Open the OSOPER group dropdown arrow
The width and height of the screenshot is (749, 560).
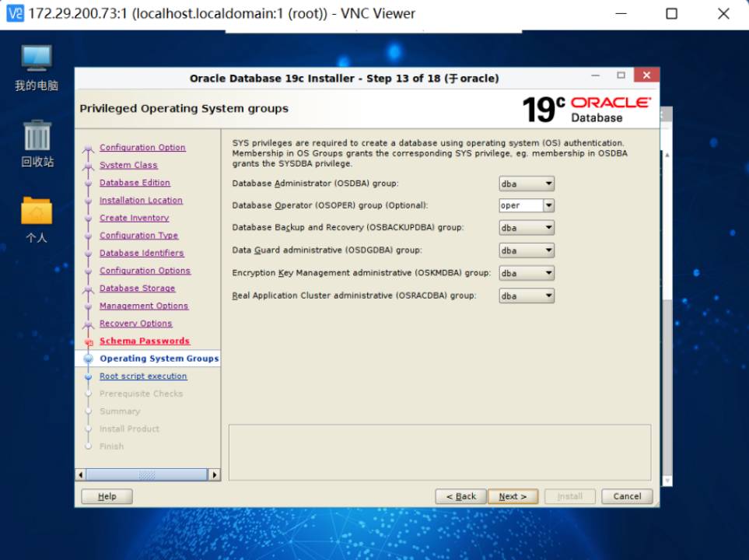(x=548, y=206)
